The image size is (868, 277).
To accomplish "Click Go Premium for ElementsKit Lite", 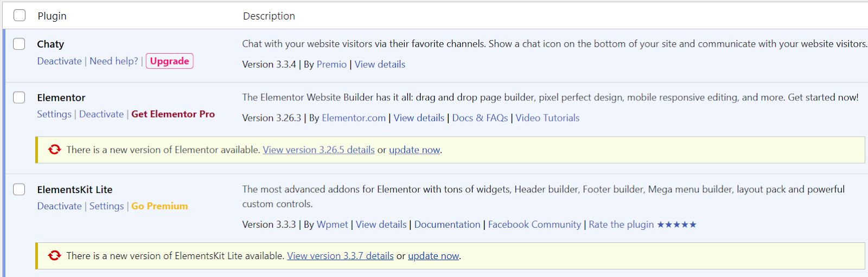I will (159, 207).
